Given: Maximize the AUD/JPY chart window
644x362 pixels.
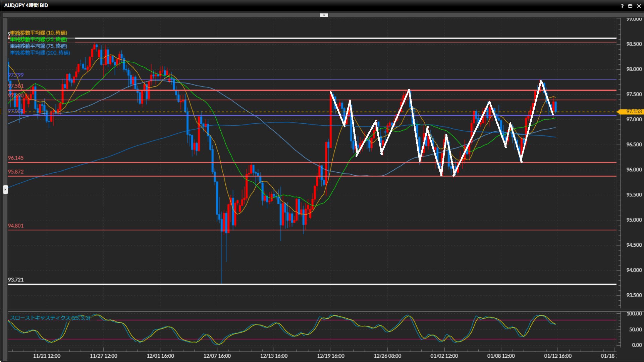Looking at the screenshot, I should 630,6.
